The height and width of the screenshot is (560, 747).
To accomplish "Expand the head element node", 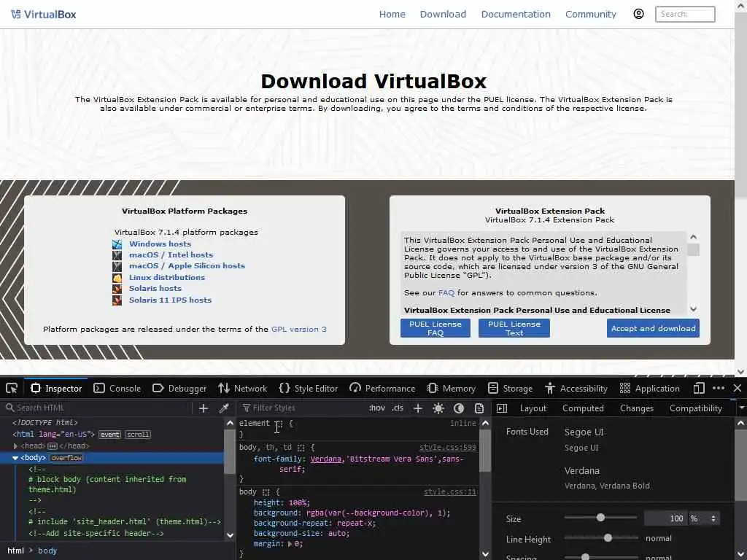I will coord(15,446).
